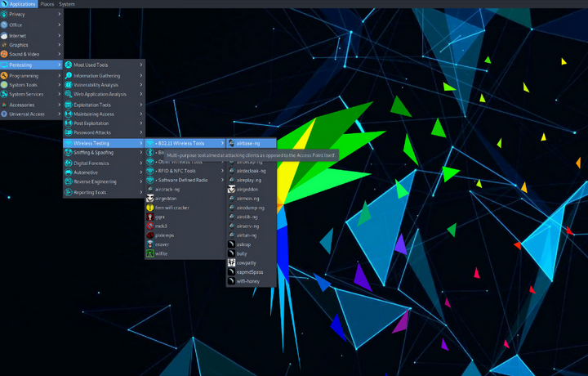Open the pixiewps tool

point(164,235)
